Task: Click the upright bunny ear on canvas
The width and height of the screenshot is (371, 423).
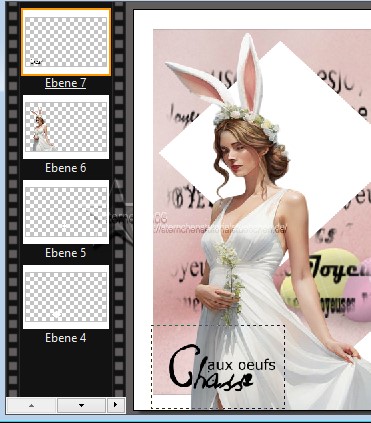Action: point(250,72)
